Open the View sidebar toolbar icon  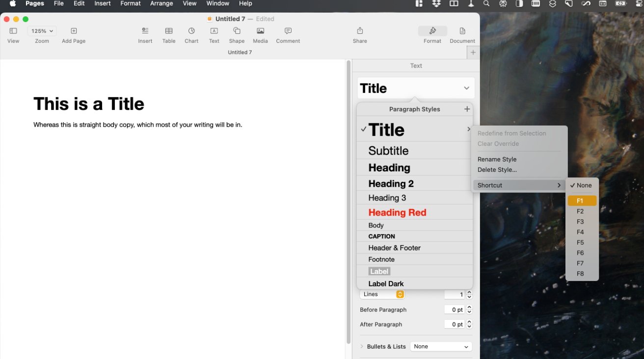point(13,31)
